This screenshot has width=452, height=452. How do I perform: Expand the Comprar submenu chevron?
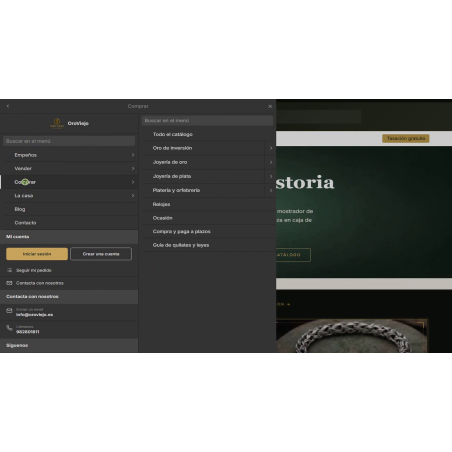click(133, 182)
